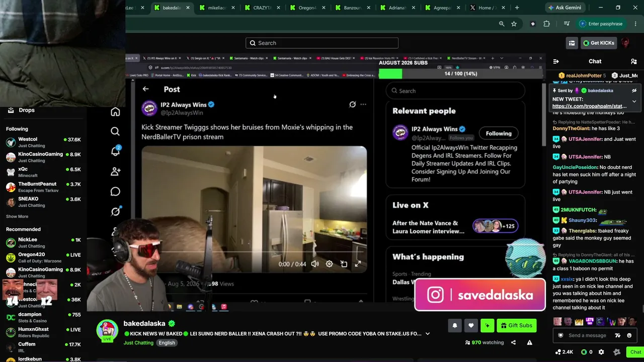The width and height of the screenshot is (644, 362).
Task: Click the Get KICKs button
Action: point(598,43)
